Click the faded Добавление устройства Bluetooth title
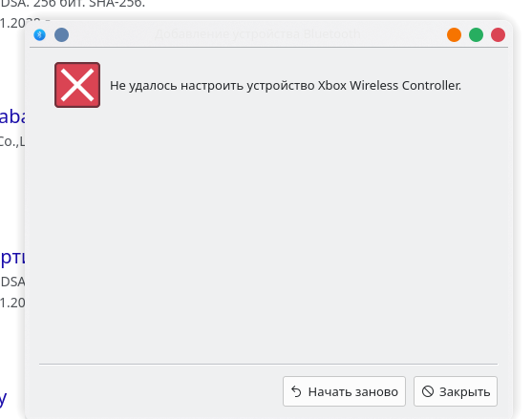The height and width of the screenshot is (419, 532). point(258,34)
